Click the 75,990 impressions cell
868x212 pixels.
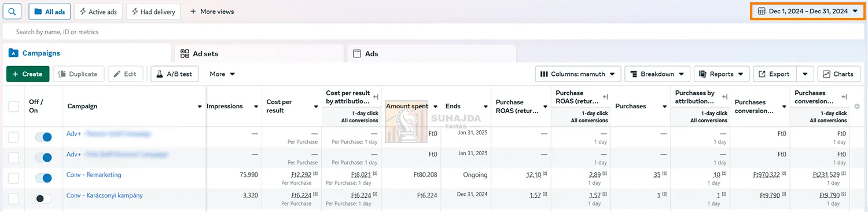coord(249,175)
